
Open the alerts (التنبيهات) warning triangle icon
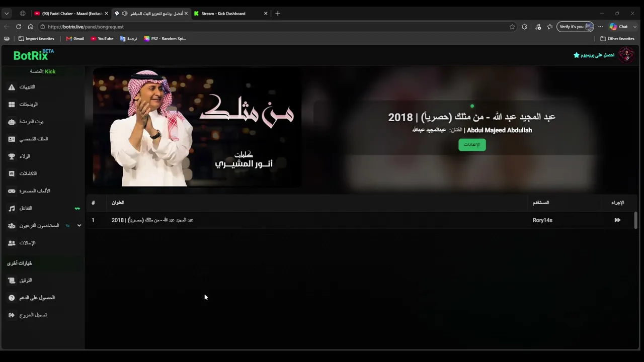[x=12, y=87]
